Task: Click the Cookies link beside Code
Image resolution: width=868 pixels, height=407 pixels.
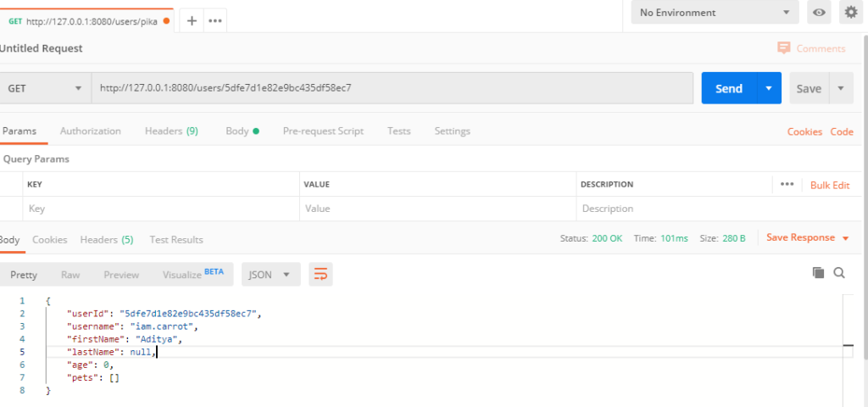Action: [x=804, y=131]
